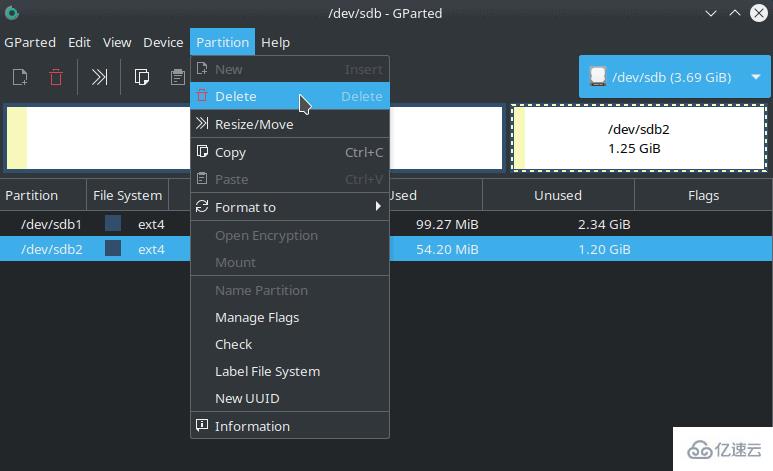The height and width of the screenshot is (471, 773).
Task: Click the 54.20 MiB used value
Action: tap(447, 250)
